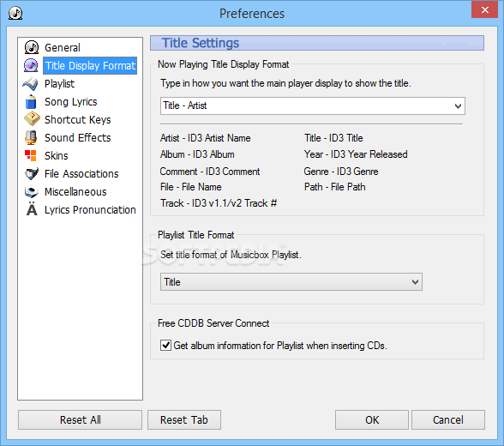
Task: Cancel the Preferences dialog
Action: 448,419
